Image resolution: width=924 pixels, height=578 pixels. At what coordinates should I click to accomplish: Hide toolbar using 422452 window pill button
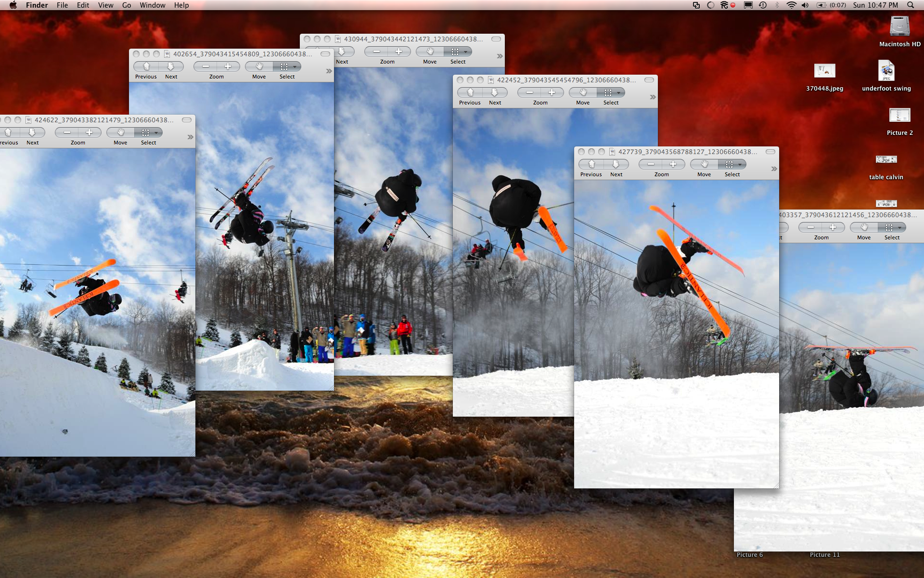point(649,80)
